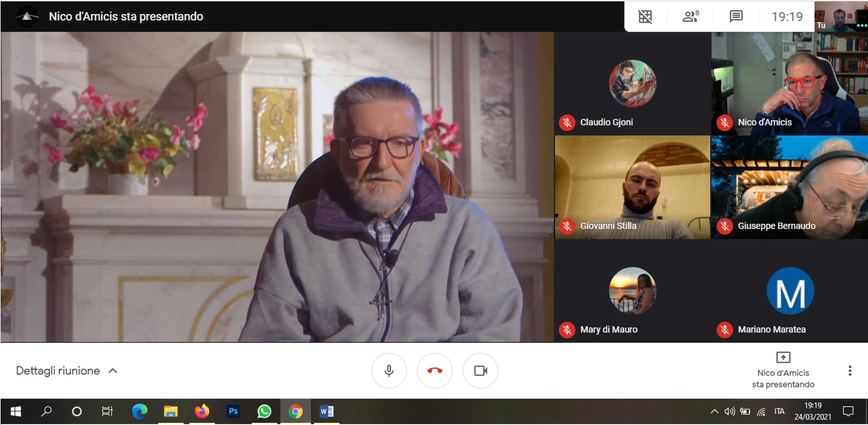
Task: Click the presenter avatar next to the title
Action: tap(27, 16)
